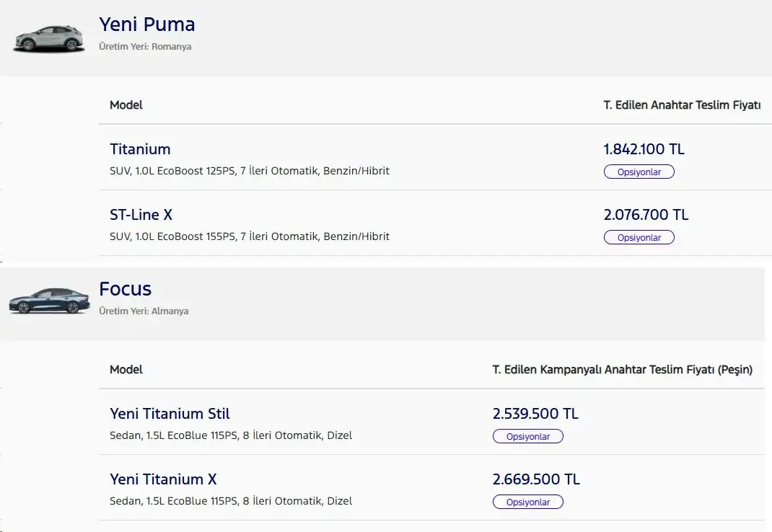Click the Puma table Model column header
The height and width of the screenshot is (532, 772).
coord(126,105)
